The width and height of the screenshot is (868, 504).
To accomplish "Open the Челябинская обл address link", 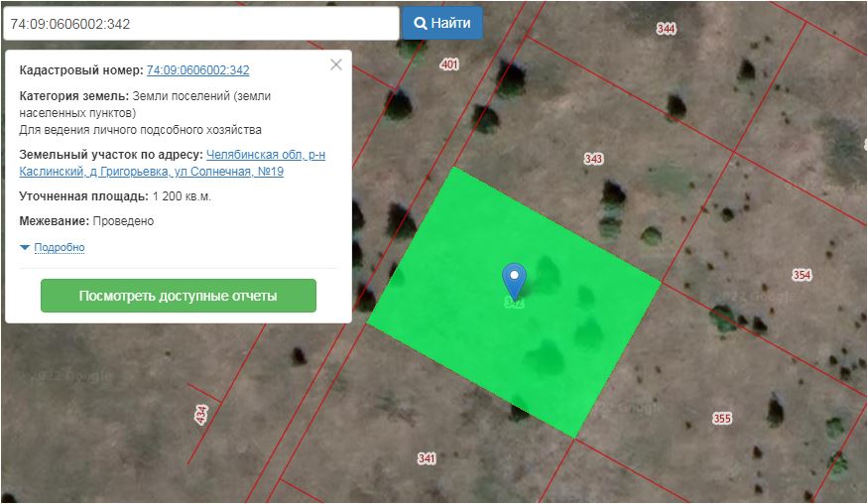I will pyautogui.click(x=266, y=155).
